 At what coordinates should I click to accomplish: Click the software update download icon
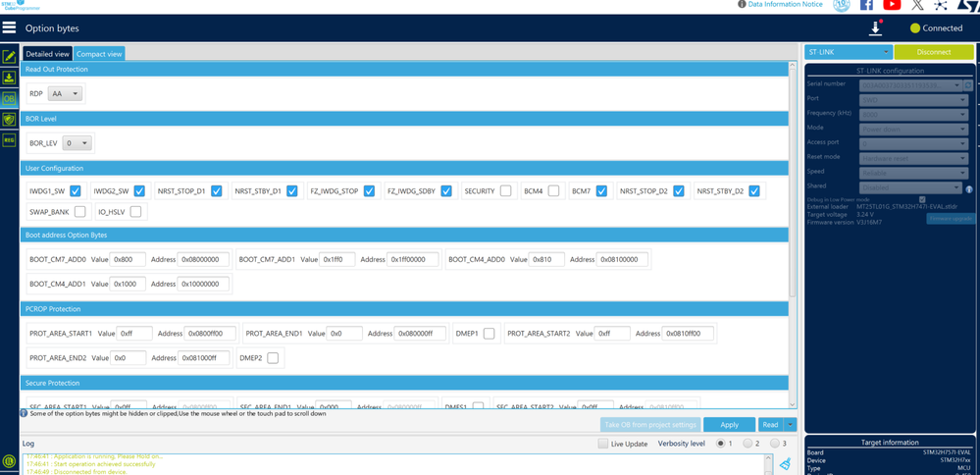pyautogui.click(x=875, y=28)
